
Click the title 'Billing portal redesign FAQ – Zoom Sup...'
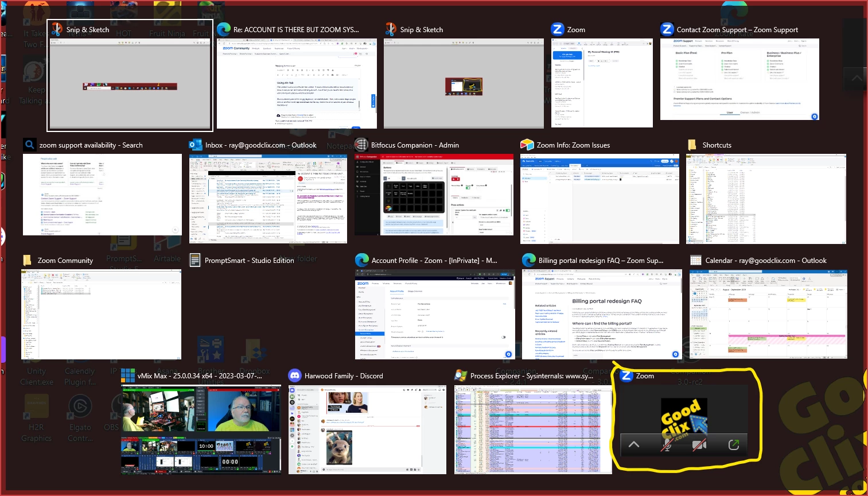point(601,261)
